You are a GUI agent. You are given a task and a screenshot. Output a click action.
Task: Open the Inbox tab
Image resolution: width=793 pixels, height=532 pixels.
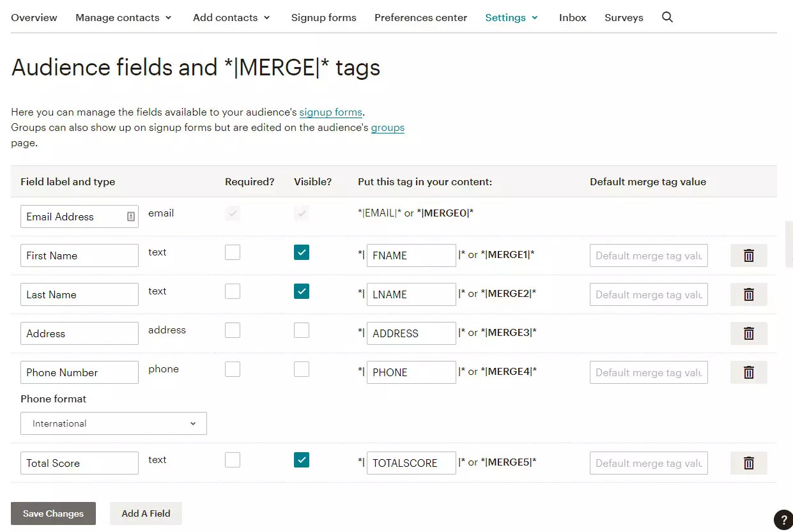[x=573, y=18]
